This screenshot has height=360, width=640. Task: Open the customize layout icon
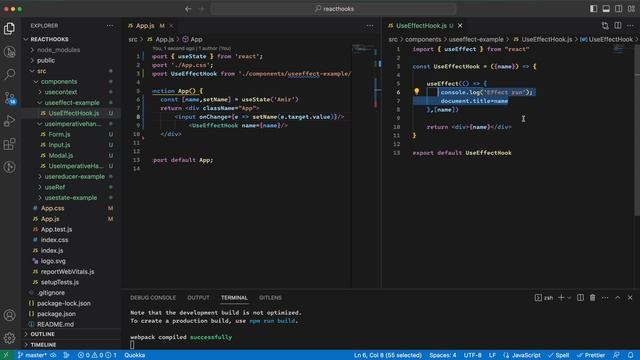631,9
